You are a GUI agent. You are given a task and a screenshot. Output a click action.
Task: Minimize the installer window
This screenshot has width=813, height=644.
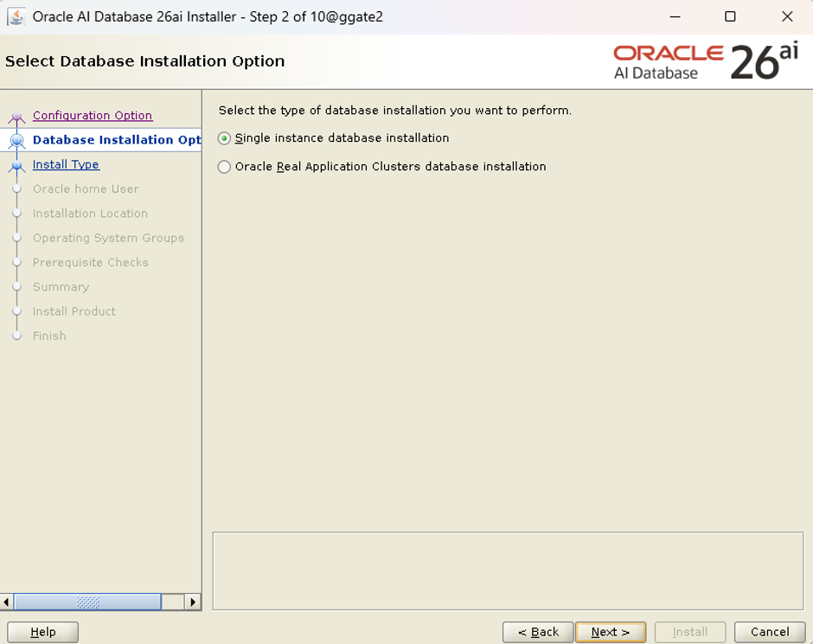tap(675, 16)
